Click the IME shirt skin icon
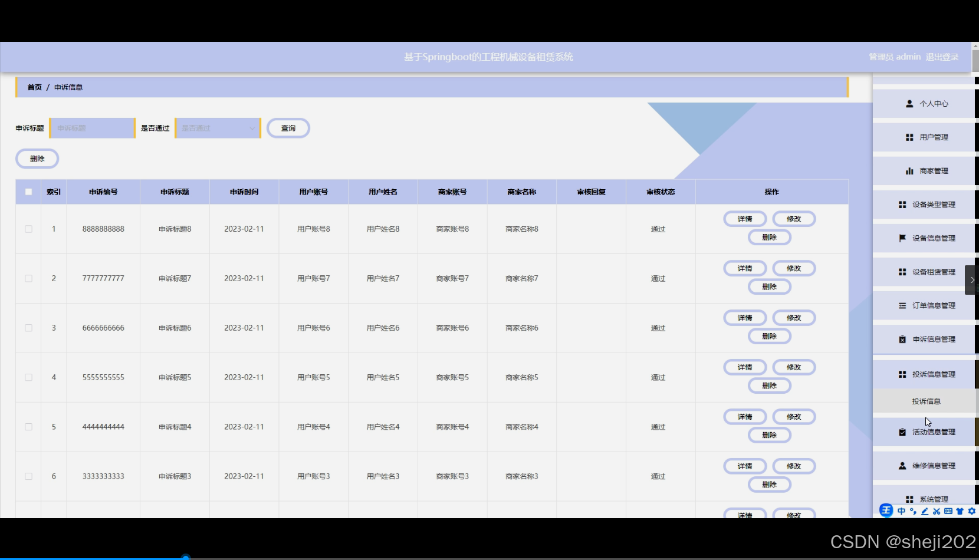The height and width of the screenshot is (560, 979). (x=960, y=511)
